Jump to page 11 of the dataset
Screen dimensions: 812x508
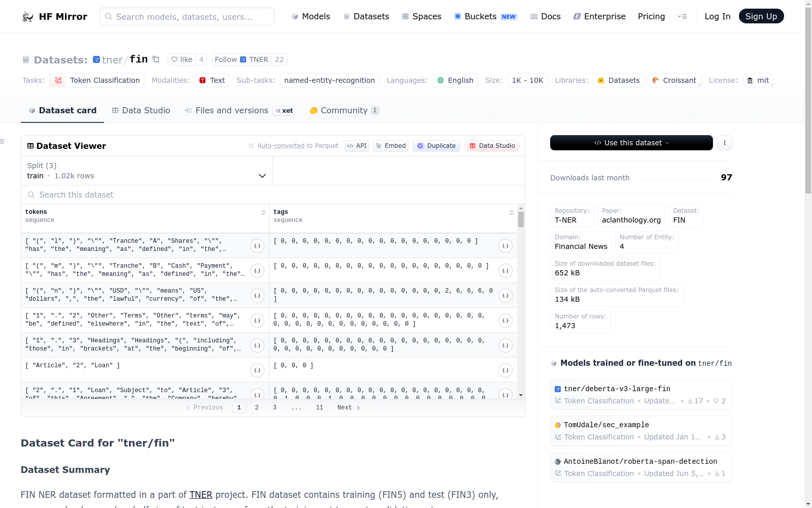click(x=319, y=407)
